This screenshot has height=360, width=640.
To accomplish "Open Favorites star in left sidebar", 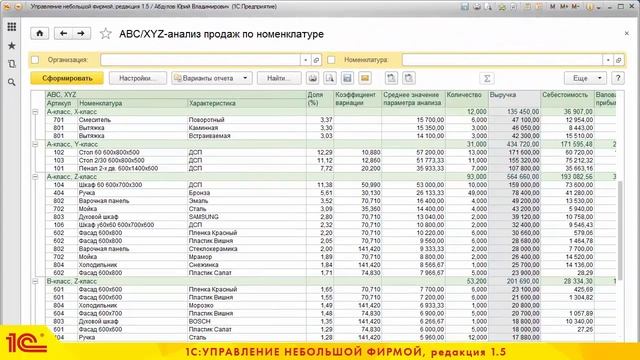I will pyautogui.click(x=11, y=46).
